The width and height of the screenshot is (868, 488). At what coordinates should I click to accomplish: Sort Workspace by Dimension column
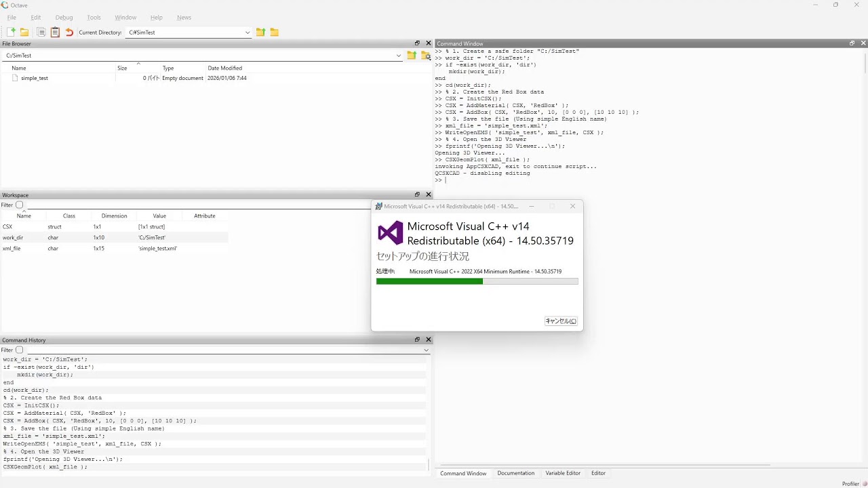(x=114, y=216)
